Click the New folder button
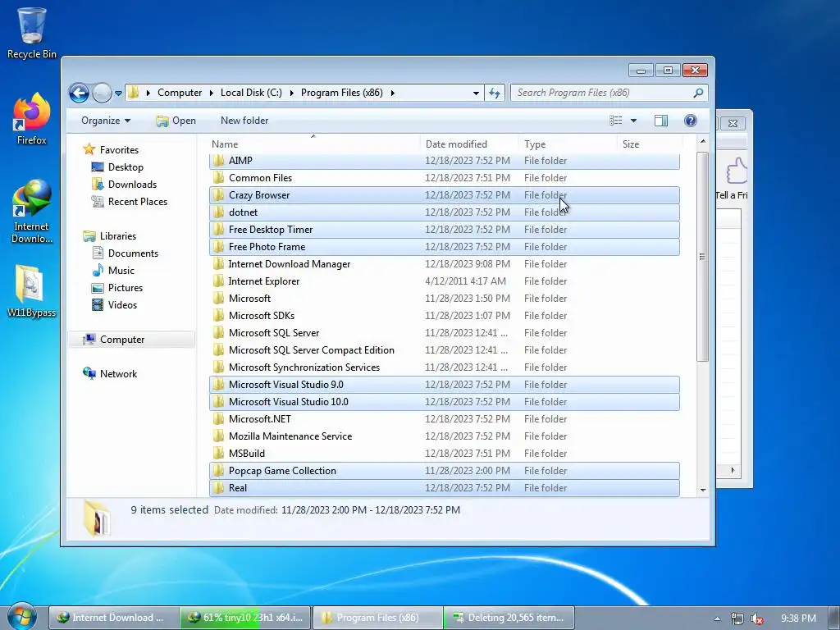This screenshot has height=630, width=840. click(244, 121)
